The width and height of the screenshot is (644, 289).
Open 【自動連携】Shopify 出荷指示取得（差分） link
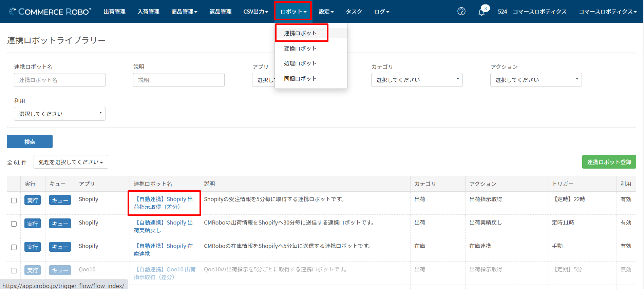(x=163, y=203)
